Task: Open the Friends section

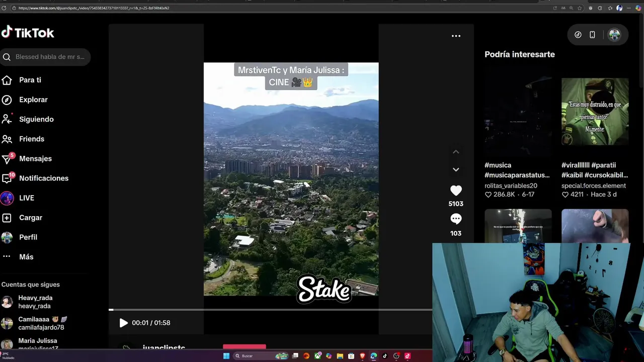Action: (24, 139)
